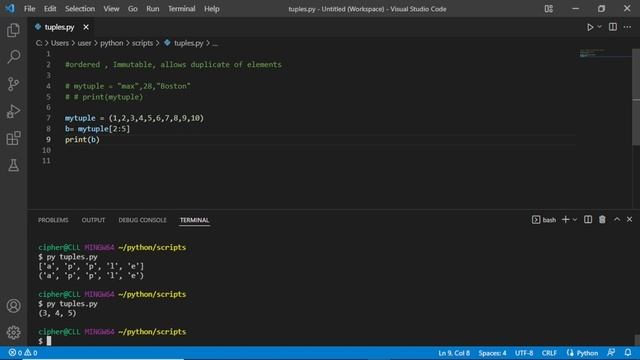Click the python breadcrumb segment
This screenshot has height=360, width=640.
click(111, 43)
